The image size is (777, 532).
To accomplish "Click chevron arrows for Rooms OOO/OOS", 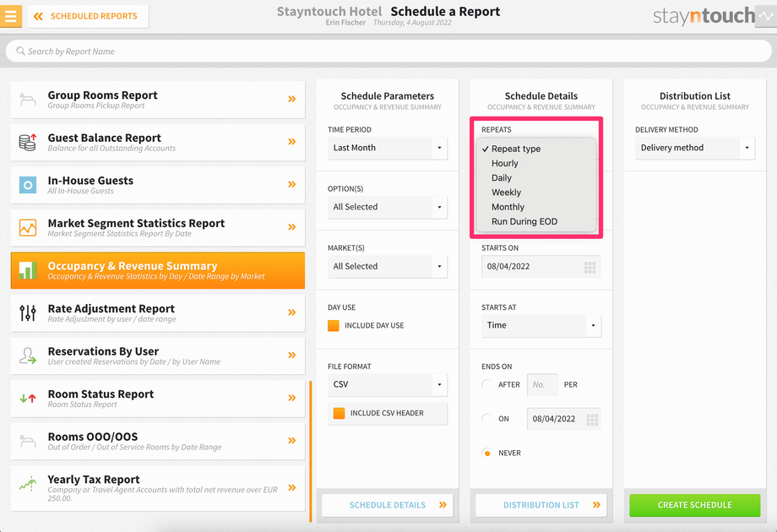I will click(292, 440).
